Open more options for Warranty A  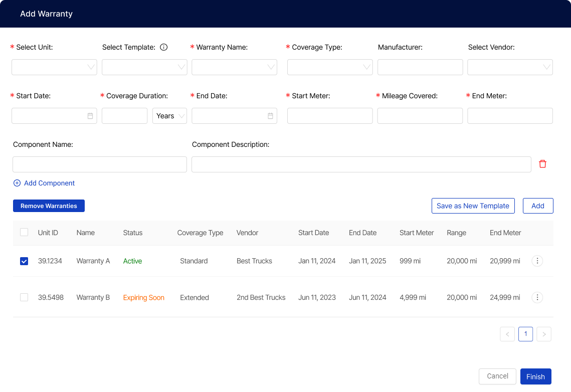point(537,261)
